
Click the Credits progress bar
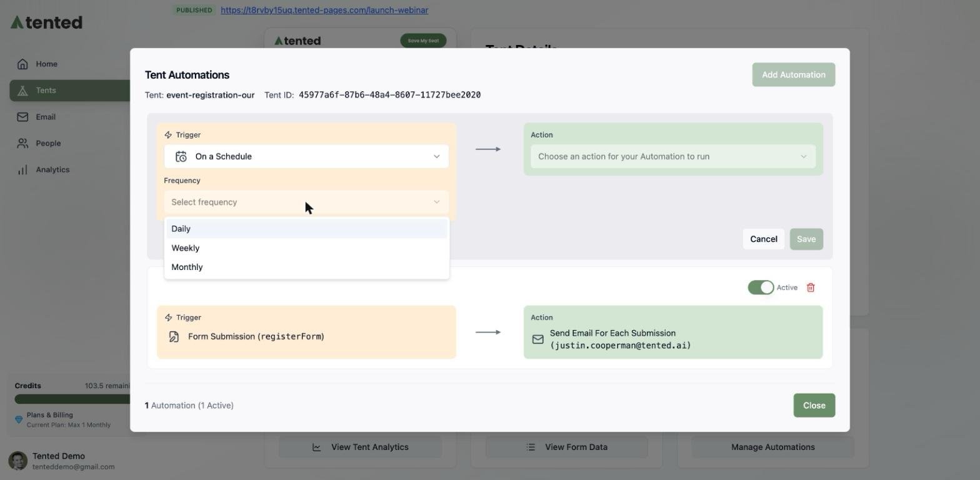tap(72, 399)
